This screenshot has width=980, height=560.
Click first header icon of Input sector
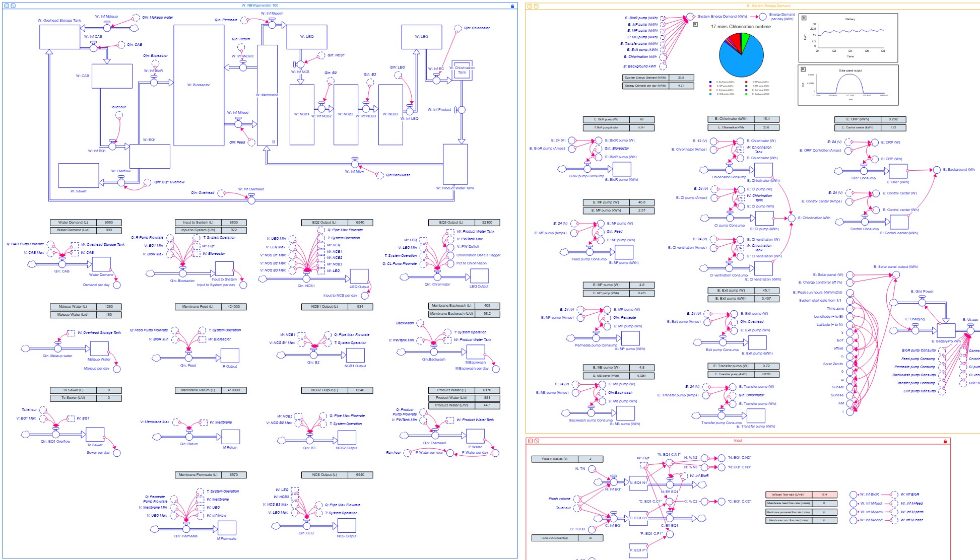[530, 441]
